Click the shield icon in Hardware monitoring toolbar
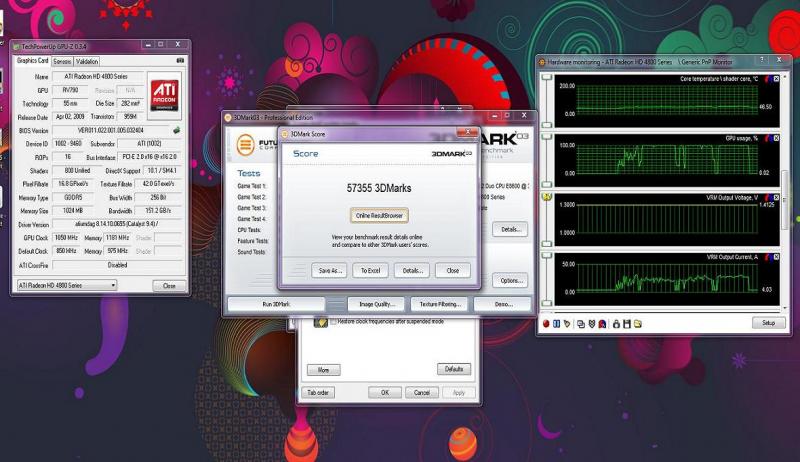This screenshot has height=462, width=800. (592, 324)
